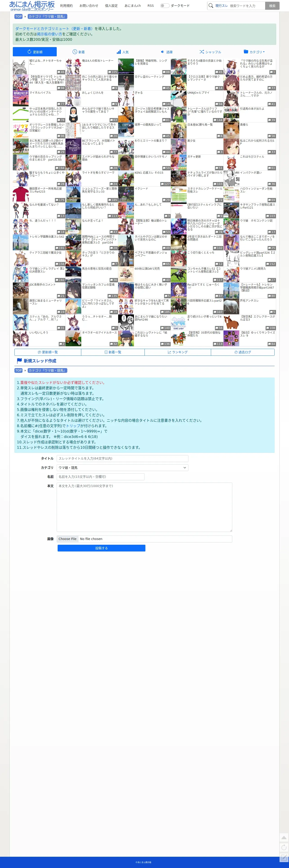Expand the 現行スレ search scope selector

click(x=222, y=6)
